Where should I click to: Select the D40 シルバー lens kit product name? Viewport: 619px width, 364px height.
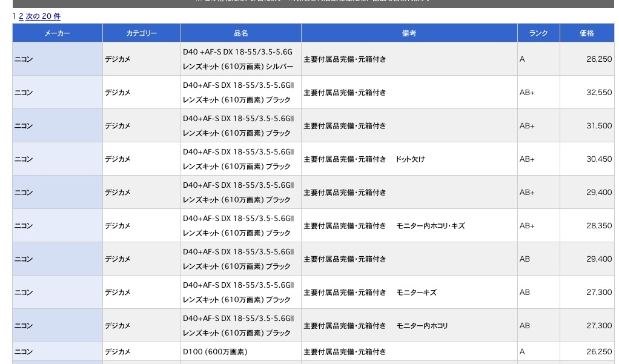point(238,59)
